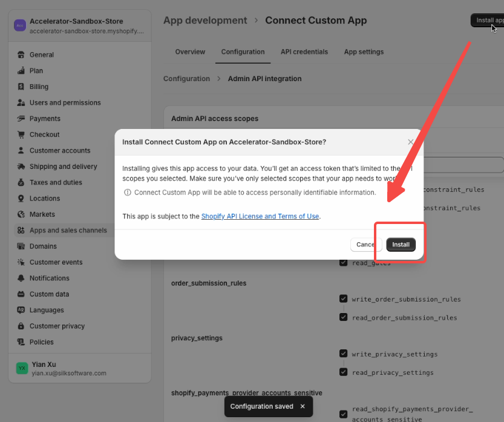Select Customer privacy lock icon
This screenshot has width=504, height=422.
[21, 326]
